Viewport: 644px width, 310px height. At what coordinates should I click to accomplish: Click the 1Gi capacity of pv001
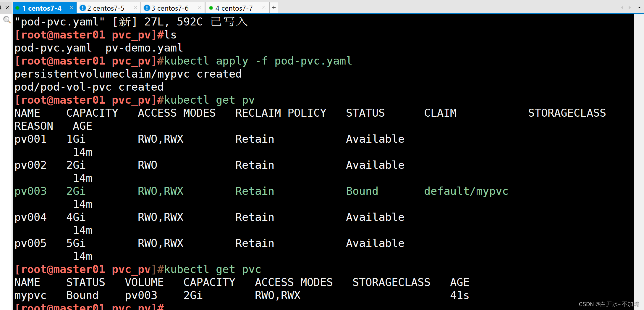(x=76, y=139)
